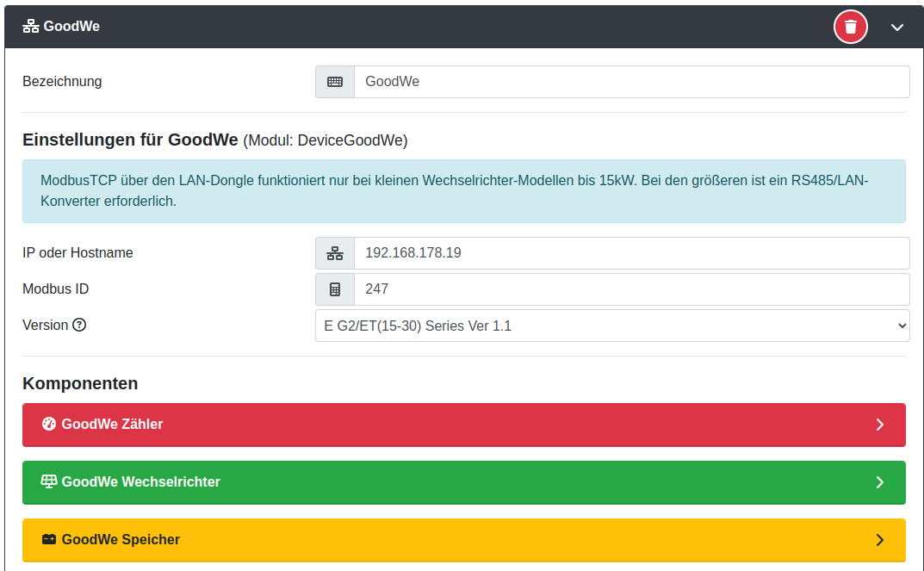
Task: Click the calculator icon beside Modbus ID
Action: (335, 289)
